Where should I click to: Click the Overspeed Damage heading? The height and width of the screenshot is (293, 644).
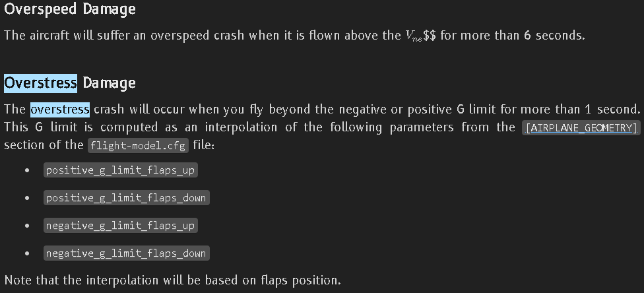pos(70,9)
